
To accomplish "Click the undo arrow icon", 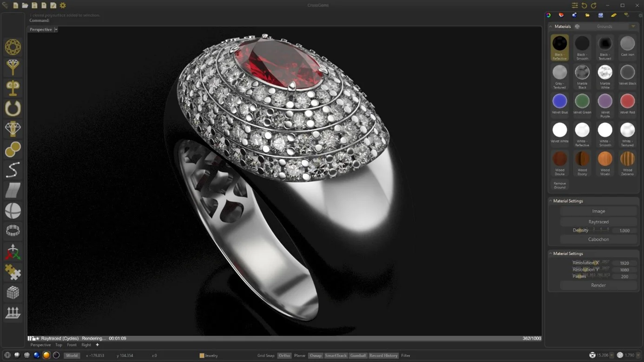I will click(584, 6).
